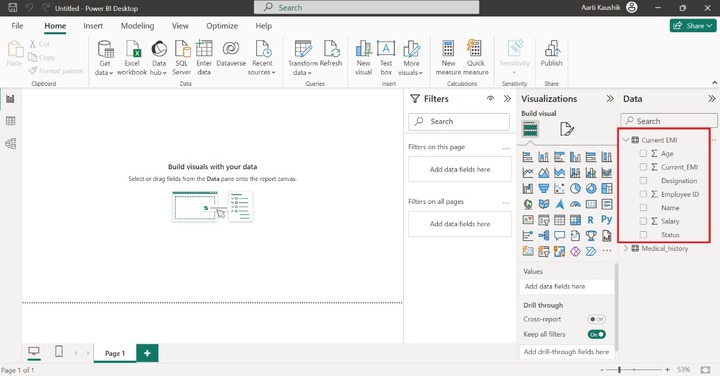Select the Matrix visual
The height and width of the screenshot is (376, 720).
pos(575,220)
